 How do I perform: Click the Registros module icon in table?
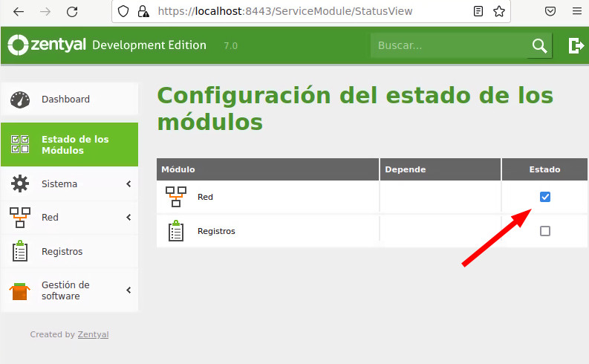[x=176, y=230]
